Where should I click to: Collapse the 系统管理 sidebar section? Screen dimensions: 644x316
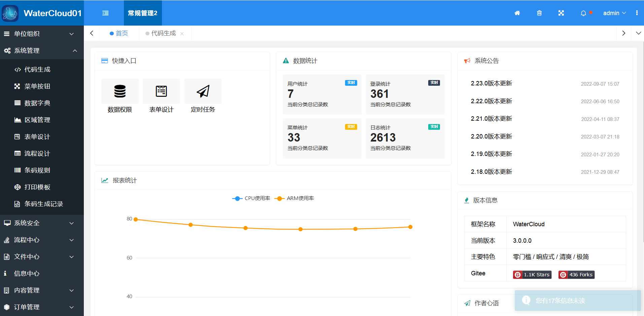tap(42, 51)
